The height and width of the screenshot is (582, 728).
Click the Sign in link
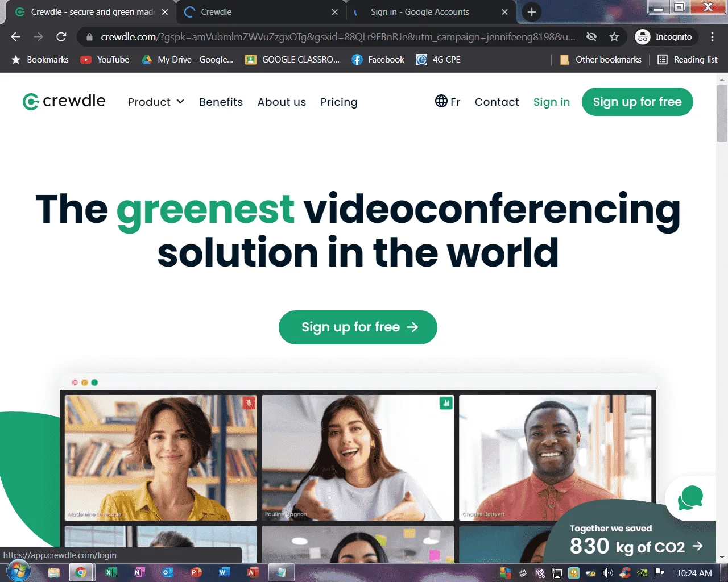tap(551, 102)
